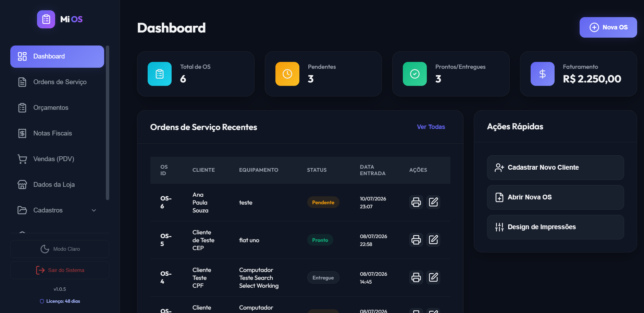Screen dimensions: 644x313
Task: Click the R$ 2.250,00 value
Action: pyautogui.click(x=592, y=79)
